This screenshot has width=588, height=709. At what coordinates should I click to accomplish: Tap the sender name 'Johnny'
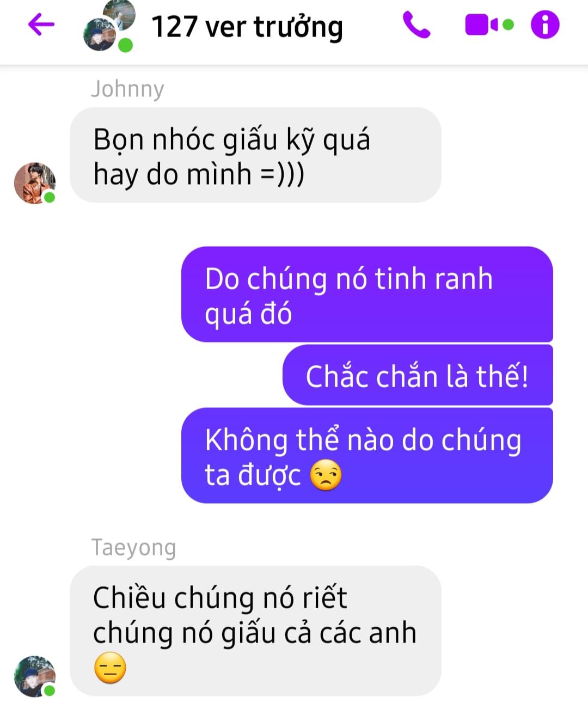tap(127, 89)
